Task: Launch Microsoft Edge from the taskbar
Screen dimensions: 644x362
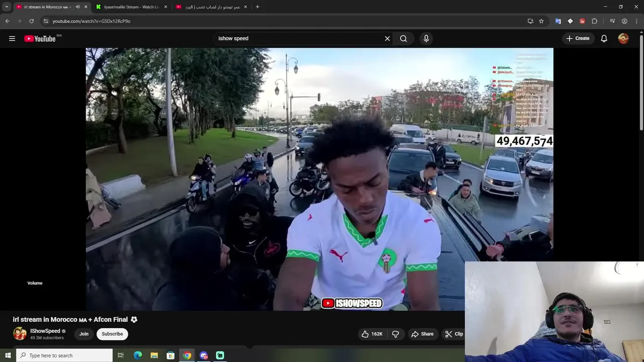Action: coord(138,355)
